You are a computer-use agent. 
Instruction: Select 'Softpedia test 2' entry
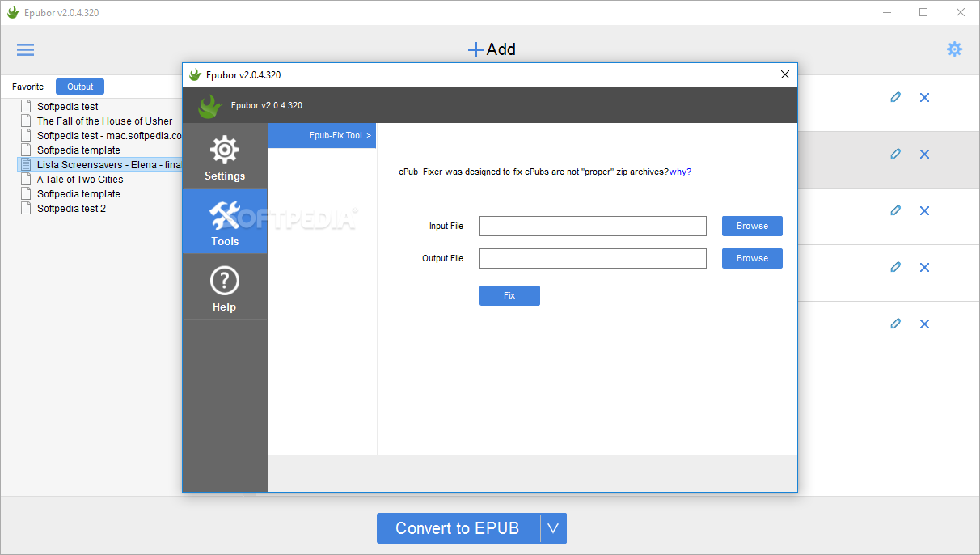[71, 208]
